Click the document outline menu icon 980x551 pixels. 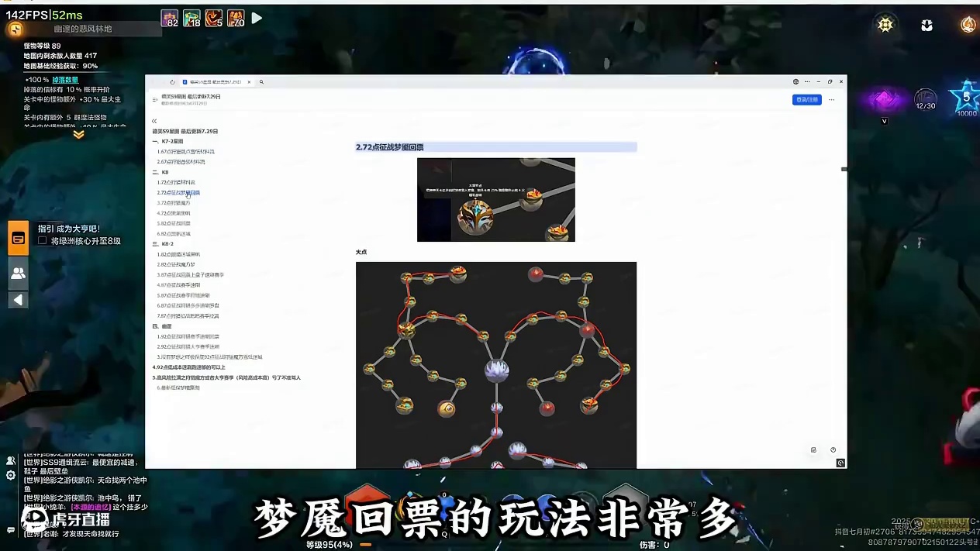(x=155, y=99)
